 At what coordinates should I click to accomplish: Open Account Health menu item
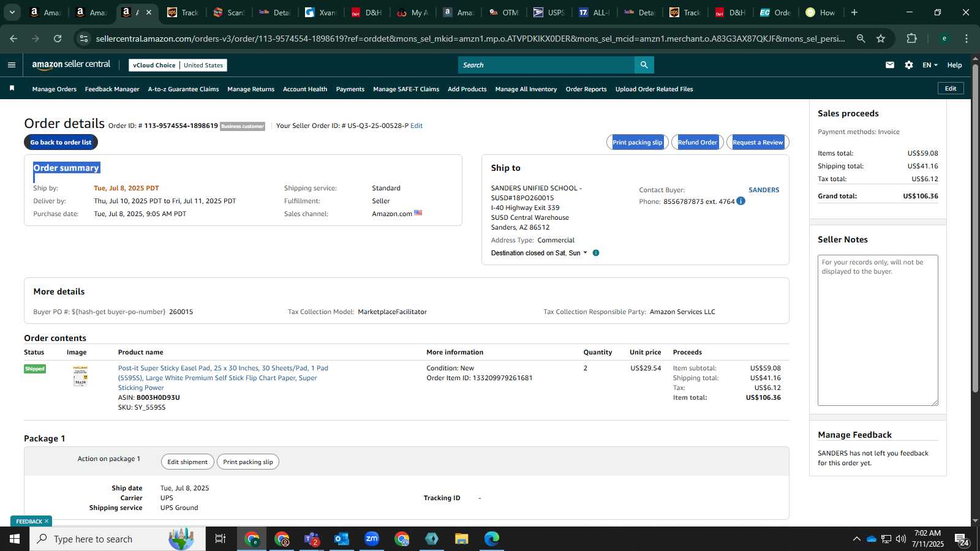coord(305,89)
